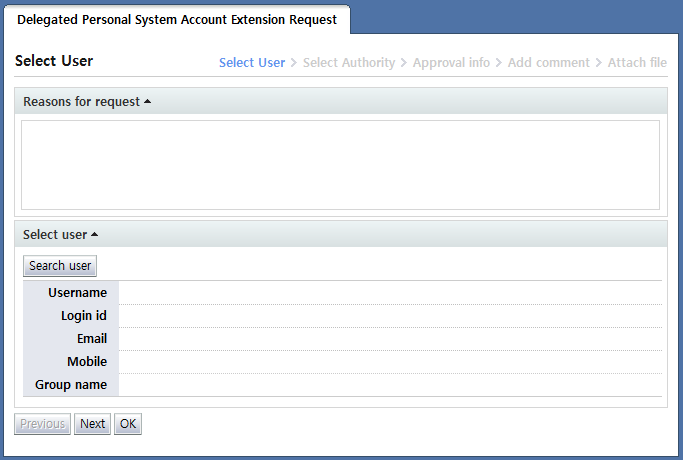Click the Select User page heading
The image size is (683, 460).
[x=54, y=61]
